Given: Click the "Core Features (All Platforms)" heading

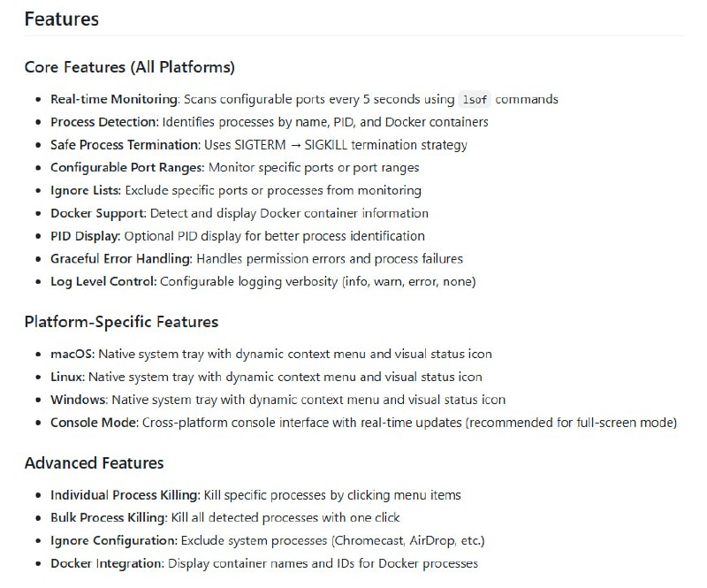Looking at the screenshot, I should tap(129, 67).
